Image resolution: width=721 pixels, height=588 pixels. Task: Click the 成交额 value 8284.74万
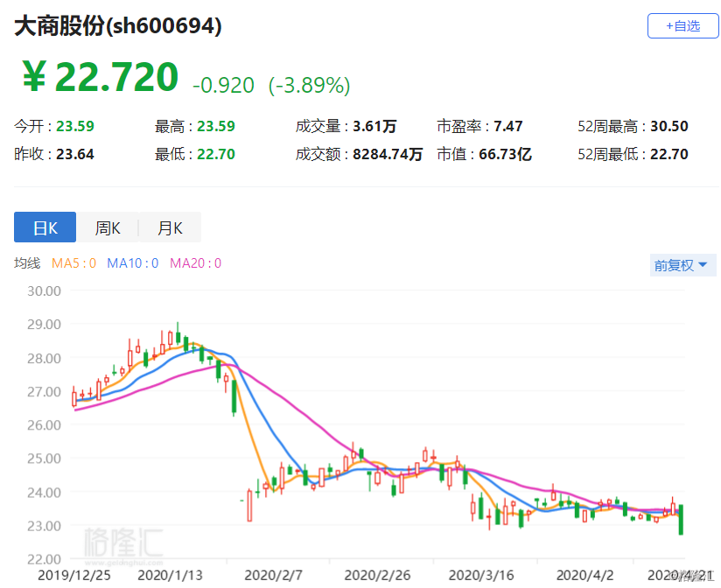coord(388,154)
